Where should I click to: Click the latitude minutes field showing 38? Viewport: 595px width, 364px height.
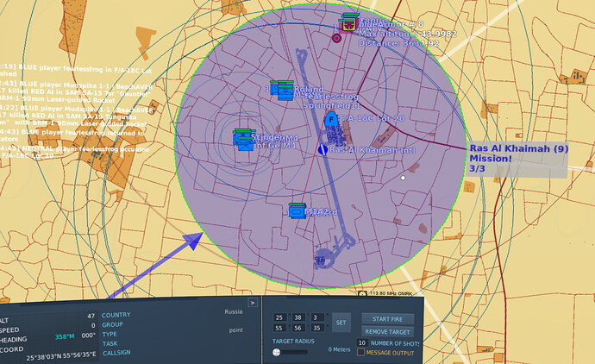click(297, 317)
